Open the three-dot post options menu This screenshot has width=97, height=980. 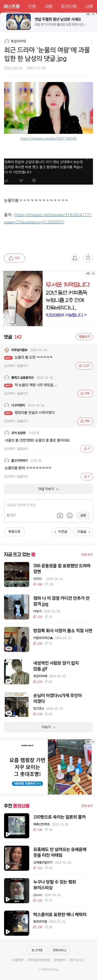[92, 42]
